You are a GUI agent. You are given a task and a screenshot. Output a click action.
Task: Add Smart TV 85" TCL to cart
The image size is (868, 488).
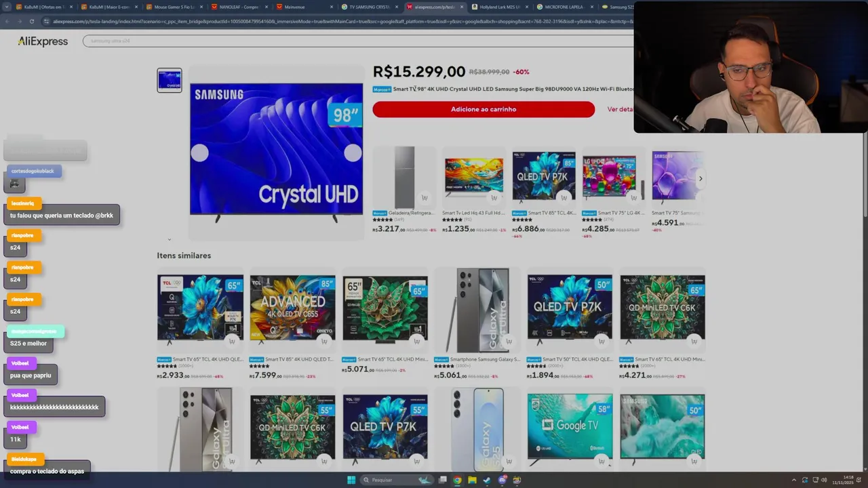(564, 198)
